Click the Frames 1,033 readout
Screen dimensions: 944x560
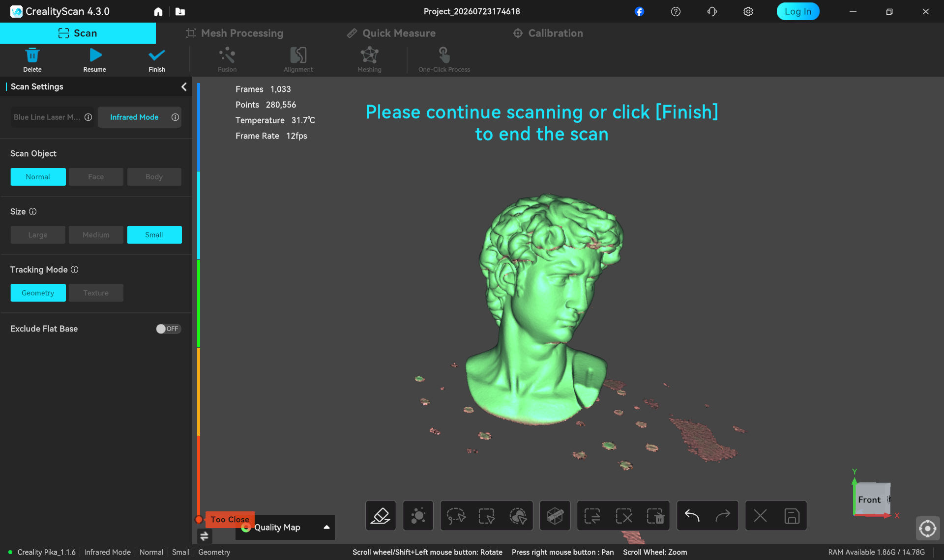tap(263, 89)
